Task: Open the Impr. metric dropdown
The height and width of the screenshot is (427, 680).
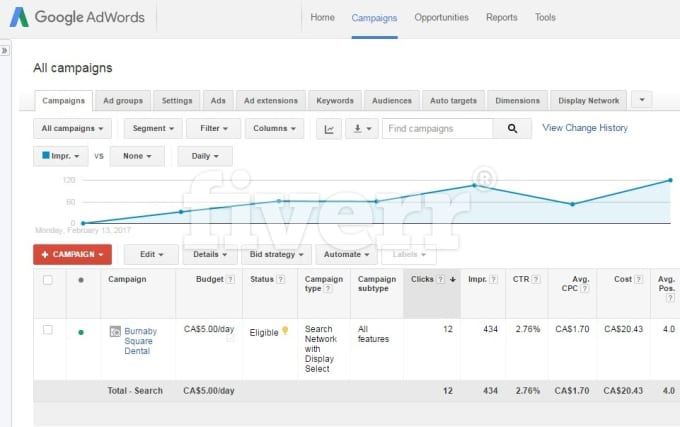Action: pos(61,156)
